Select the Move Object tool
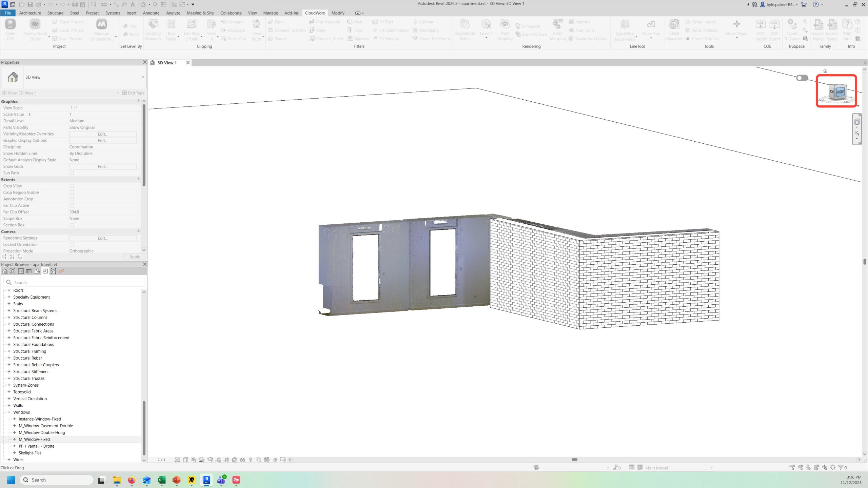The image size is (868, 488). pyautogui.click(x=736, y=24)
